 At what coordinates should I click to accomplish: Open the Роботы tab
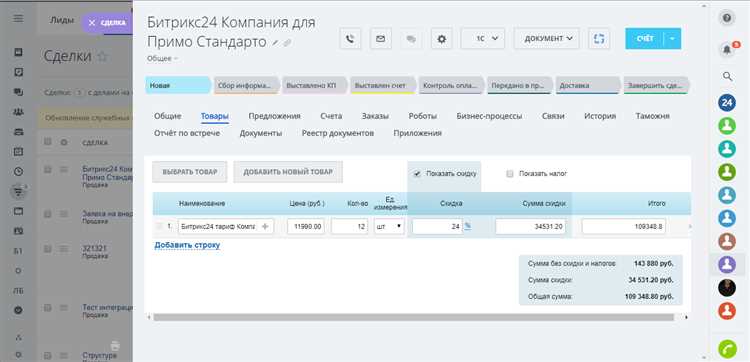coord(422,116)
